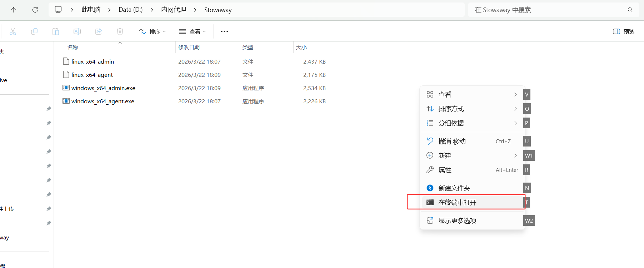Click the Paste clipboard icon
Image resolution: width=644 pixels, height=268 pixels.
click(x=56, y=31)
